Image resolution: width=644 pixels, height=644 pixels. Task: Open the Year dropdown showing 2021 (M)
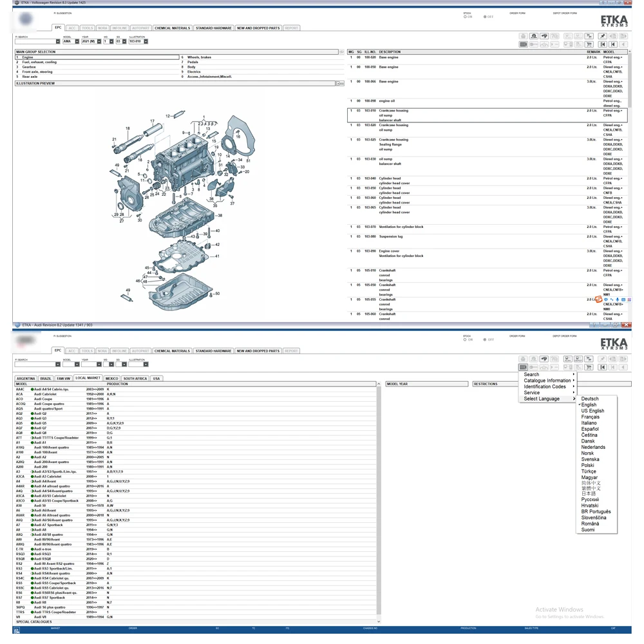coord(99,41)
